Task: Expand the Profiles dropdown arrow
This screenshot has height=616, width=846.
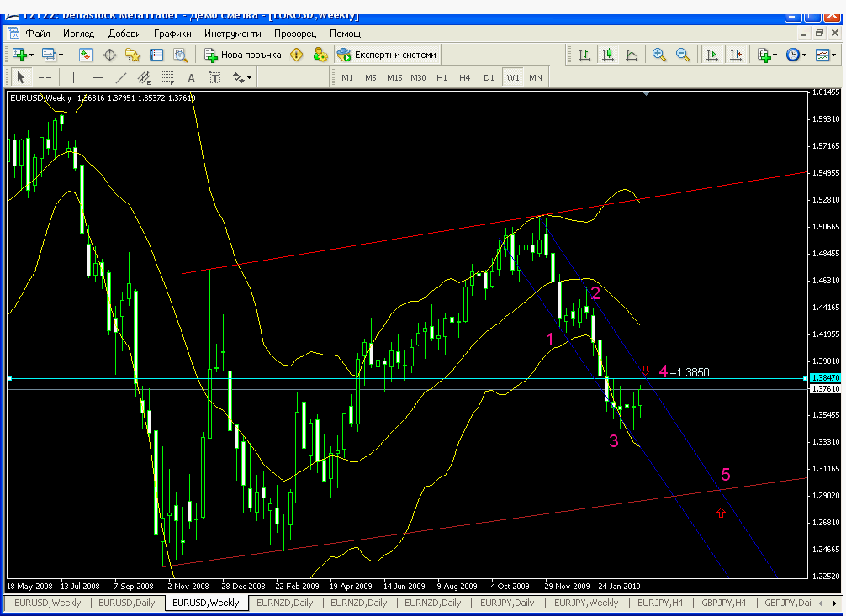Action: pyautogui.click(x=61, y=55)
